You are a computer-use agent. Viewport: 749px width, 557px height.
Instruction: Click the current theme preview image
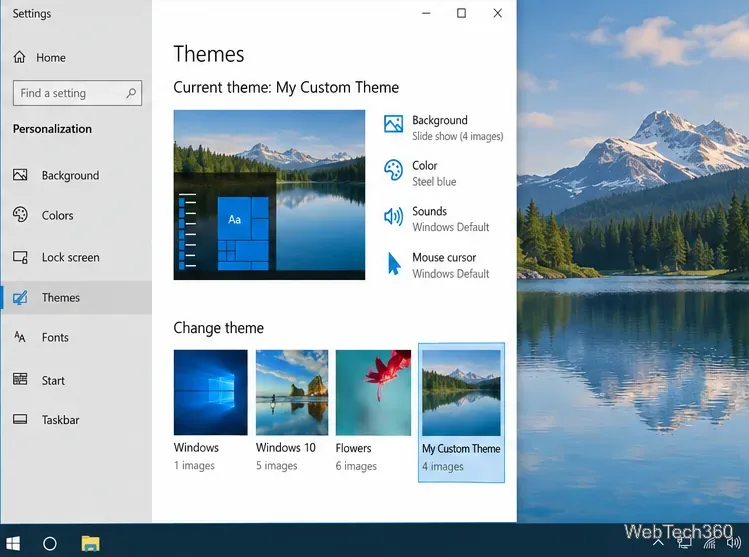(269, 195)
